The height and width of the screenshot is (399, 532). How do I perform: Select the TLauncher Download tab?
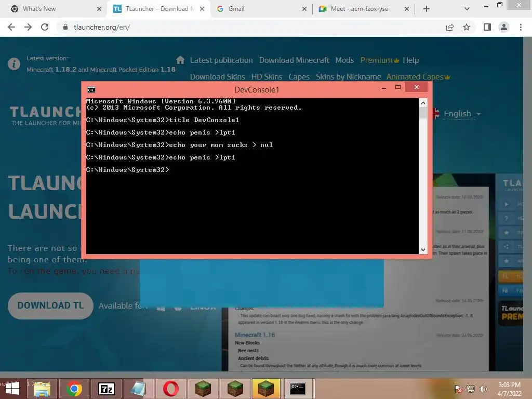(x=154, y=9)
